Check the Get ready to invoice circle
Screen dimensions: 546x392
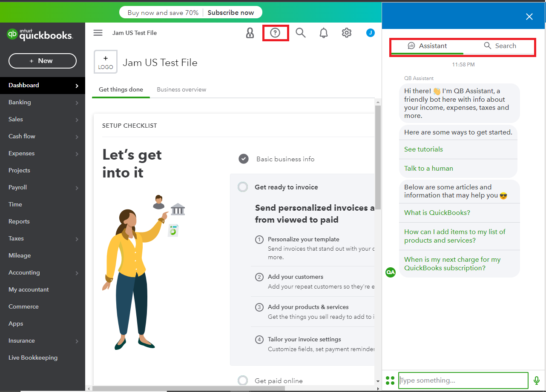(243, 187)
